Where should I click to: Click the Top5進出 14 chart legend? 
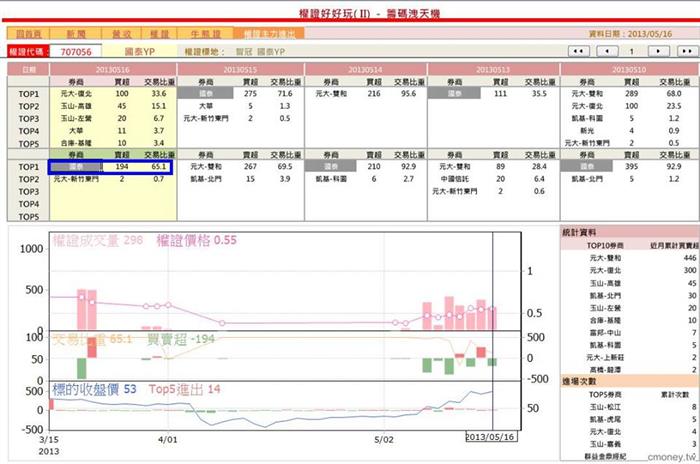pyautogui.click(x=184, y=389)
